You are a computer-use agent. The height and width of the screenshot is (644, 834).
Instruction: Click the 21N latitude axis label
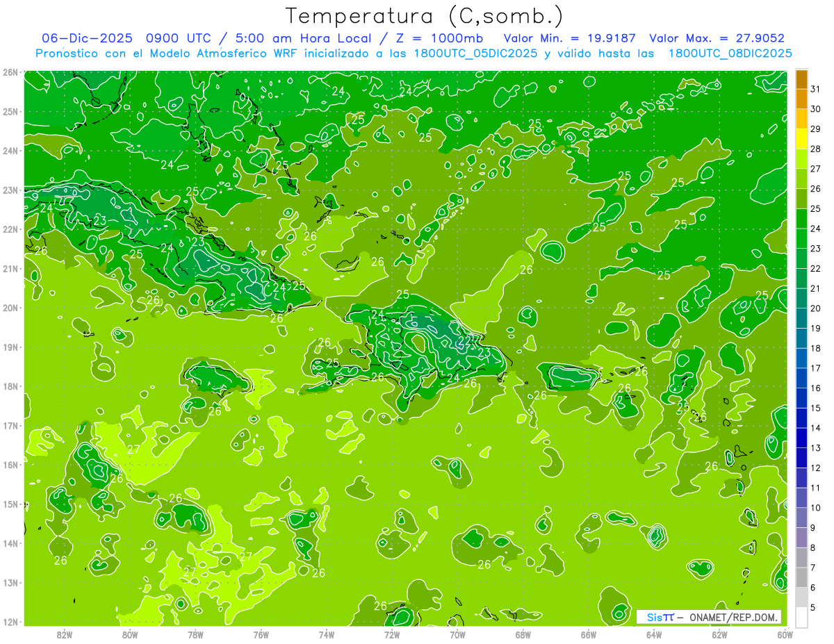coord(10,268)
